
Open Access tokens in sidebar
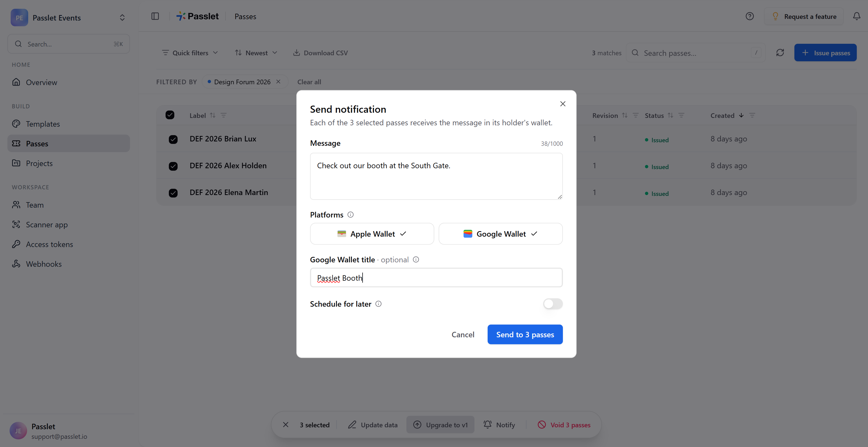[x=68, y=244]
